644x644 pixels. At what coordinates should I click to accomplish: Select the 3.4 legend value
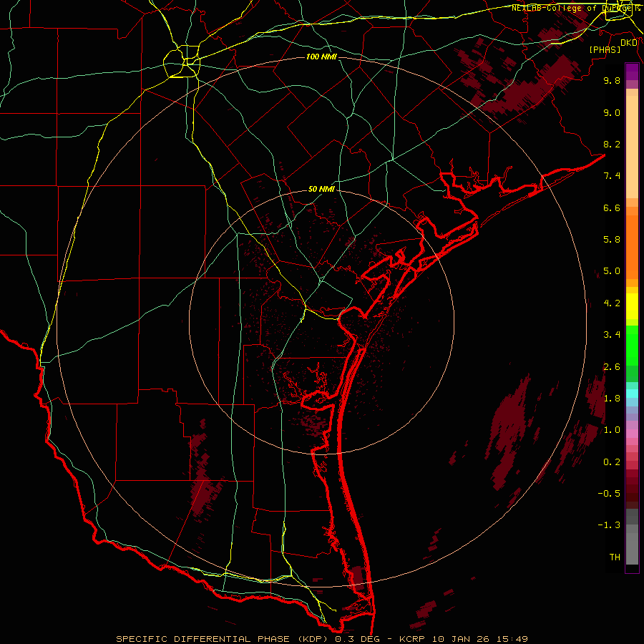coord(612,335)
